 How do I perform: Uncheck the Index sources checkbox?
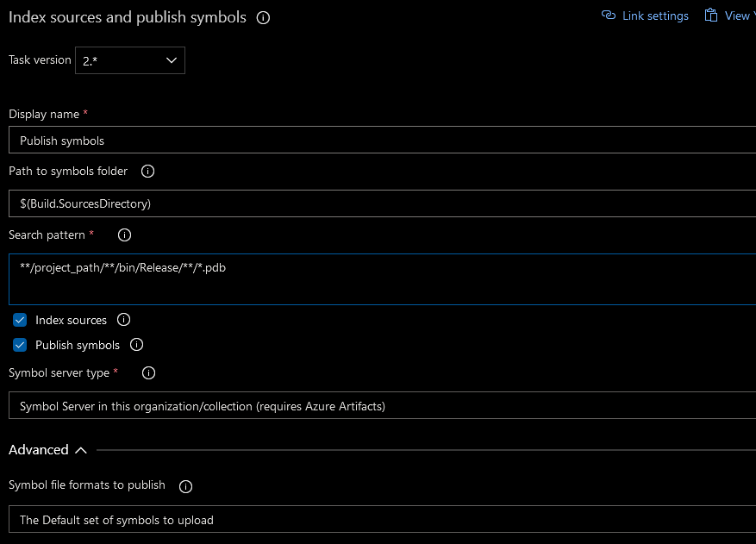coord(20,320)
